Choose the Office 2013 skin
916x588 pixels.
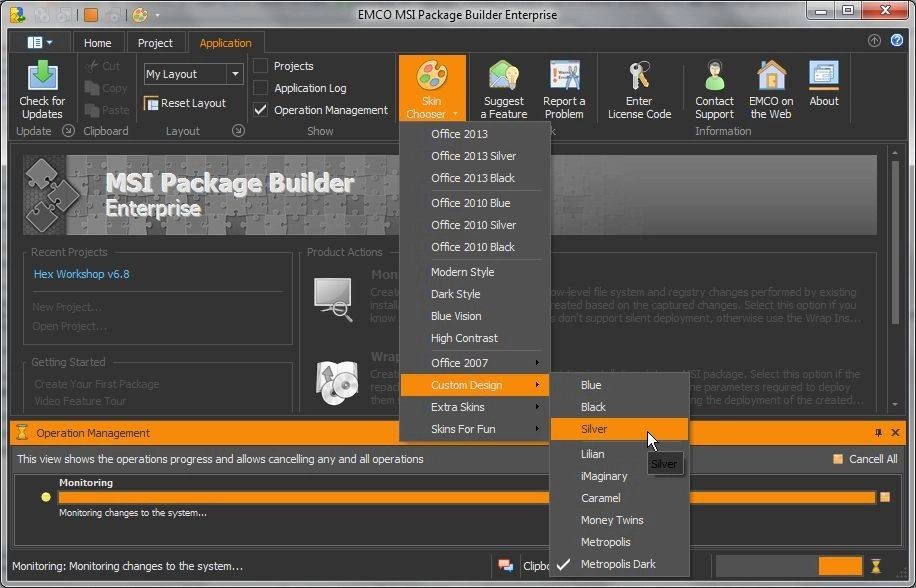click(x=474, y=134)
